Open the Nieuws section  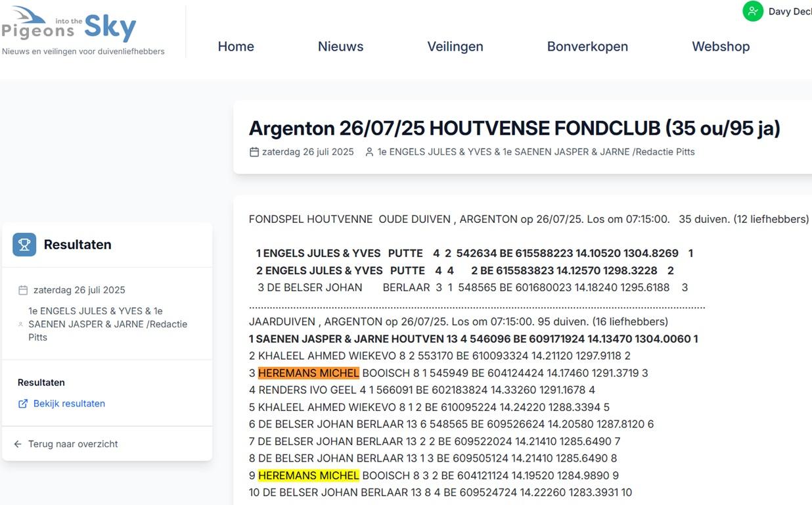pos(340,46)
